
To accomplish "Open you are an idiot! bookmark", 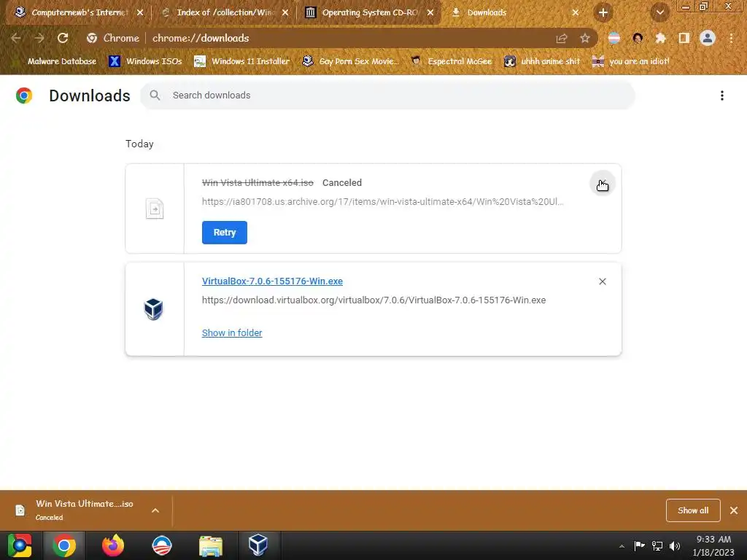I will 631,61.
